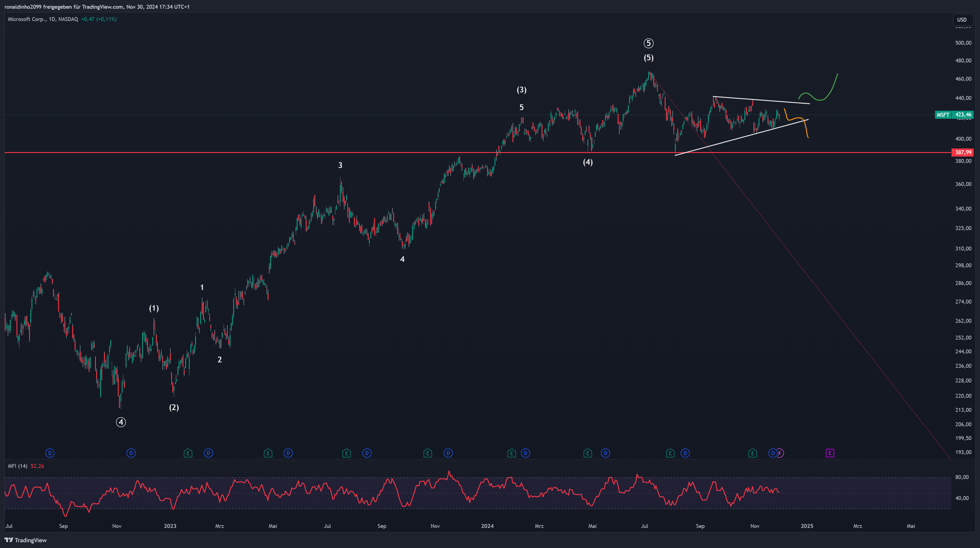Select the wave label 5 beneath (3)
The image size is (980, 548).
coord(521,107)
